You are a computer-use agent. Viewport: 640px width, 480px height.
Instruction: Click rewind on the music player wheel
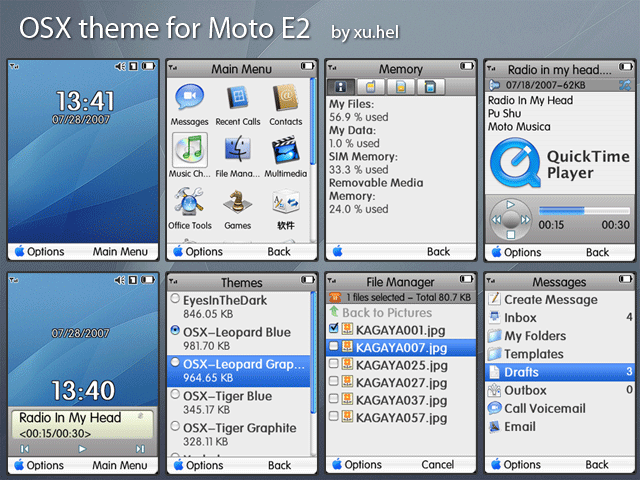tap(496, 220)
